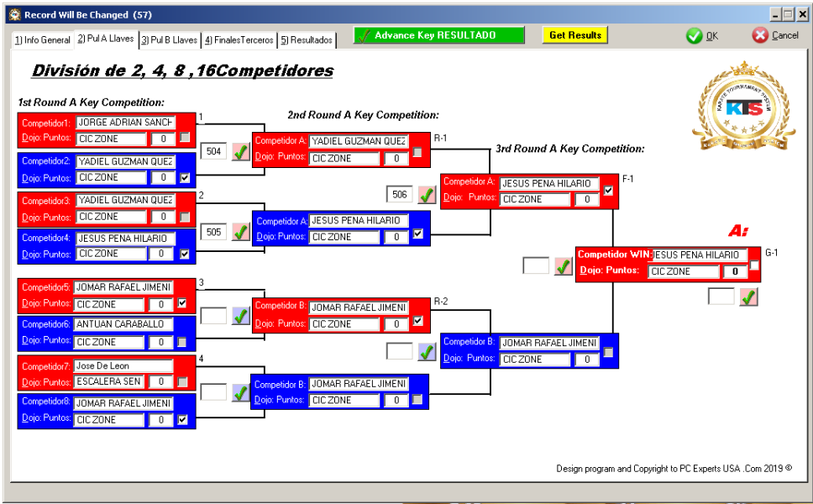Click Competidor7 name field Jose De Leon
813x504 pixels.
coord(123,366)
